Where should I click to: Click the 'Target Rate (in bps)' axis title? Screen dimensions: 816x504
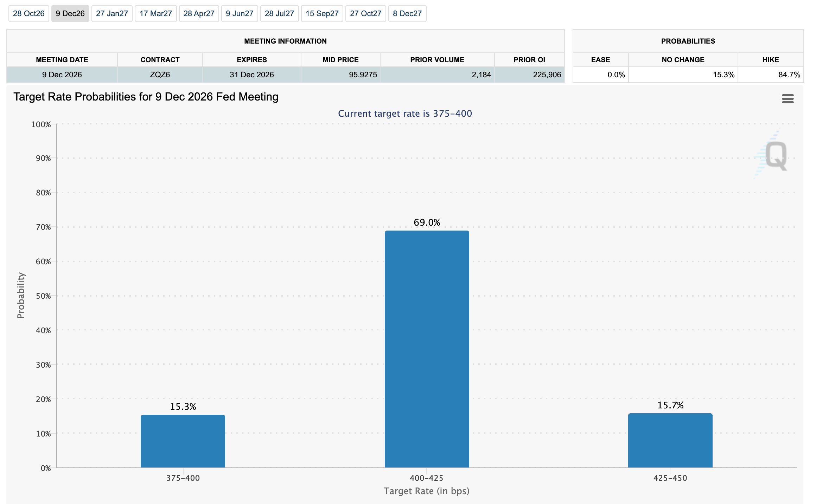426,491
